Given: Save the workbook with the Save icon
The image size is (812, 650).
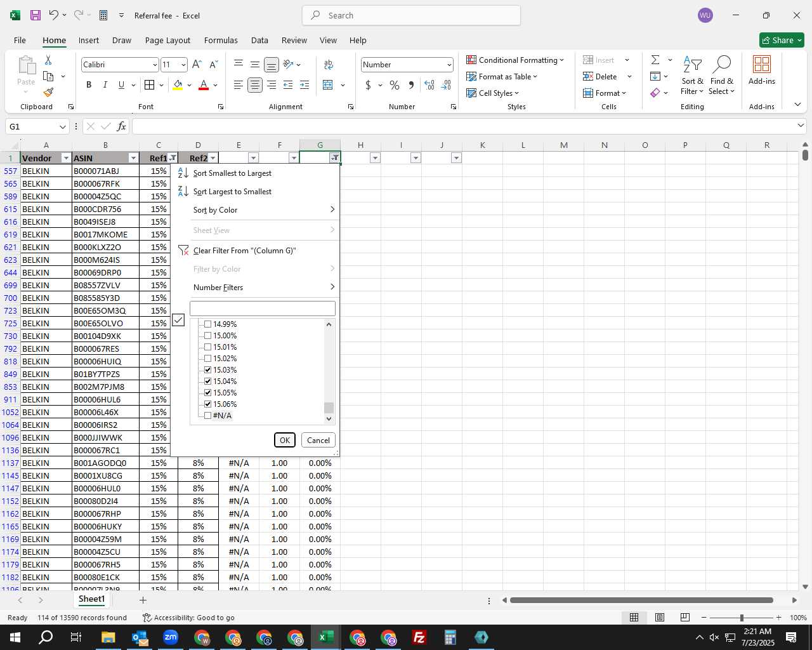Looking at the screenshot, I should (x=36, y=15).
